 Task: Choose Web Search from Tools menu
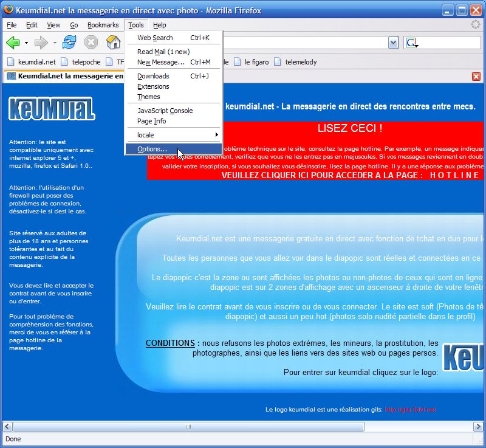point(174,38)
